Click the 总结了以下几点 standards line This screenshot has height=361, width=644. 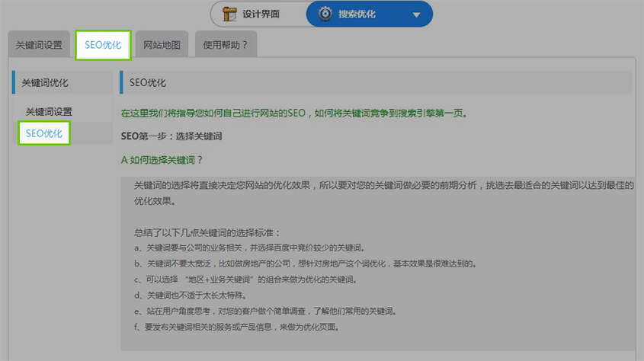tap(207, 232)
